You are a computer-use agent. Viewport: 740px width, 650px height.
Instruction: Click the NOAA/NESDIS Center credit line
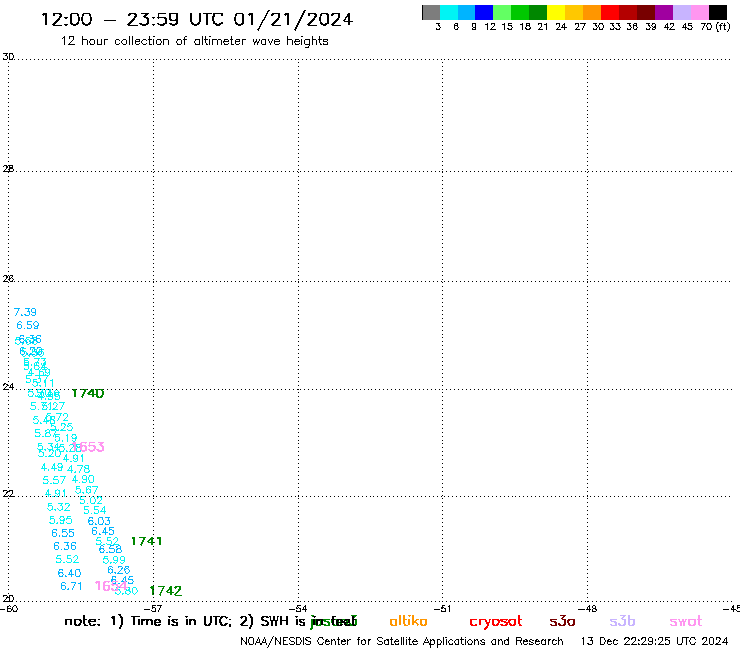[x=402, y=642]
